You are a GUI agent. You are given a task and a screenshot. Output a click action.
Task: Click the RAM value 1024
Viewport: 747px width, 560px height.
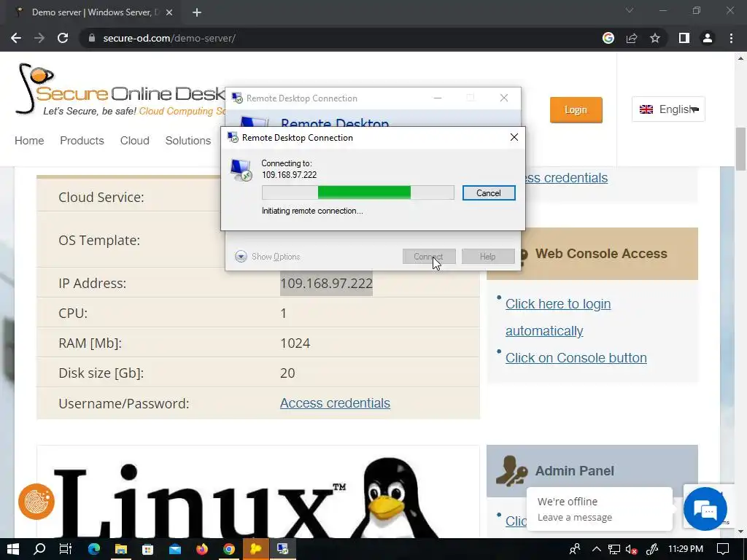coord(295,343)
